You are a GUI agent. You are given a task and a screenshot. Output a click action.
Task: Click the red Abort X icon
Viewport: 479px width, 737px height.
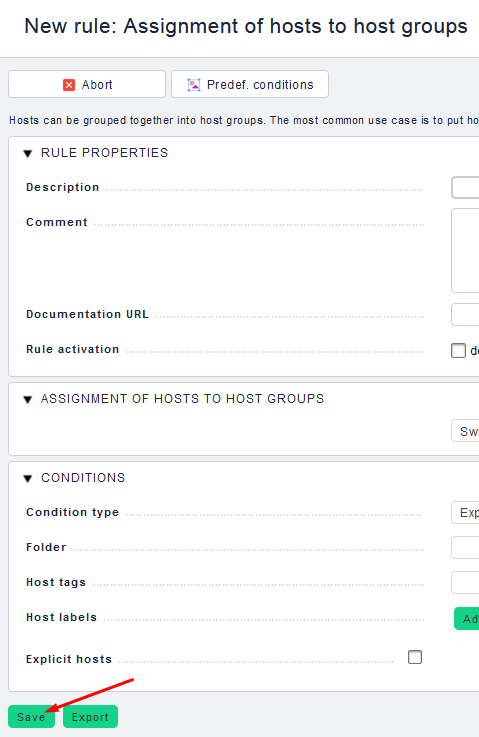click(x=69, y=85)
